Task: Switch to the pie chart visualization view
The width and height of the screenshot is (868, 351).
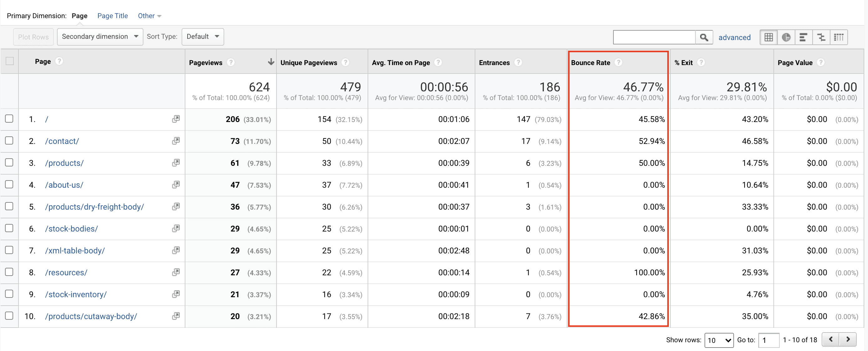Action: [x=786, y=37]
